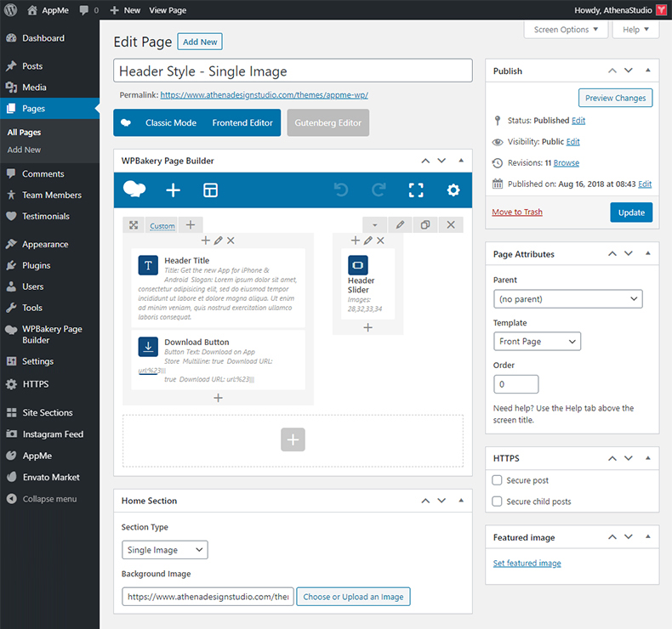Click Choose or Upload an Image

353,597
